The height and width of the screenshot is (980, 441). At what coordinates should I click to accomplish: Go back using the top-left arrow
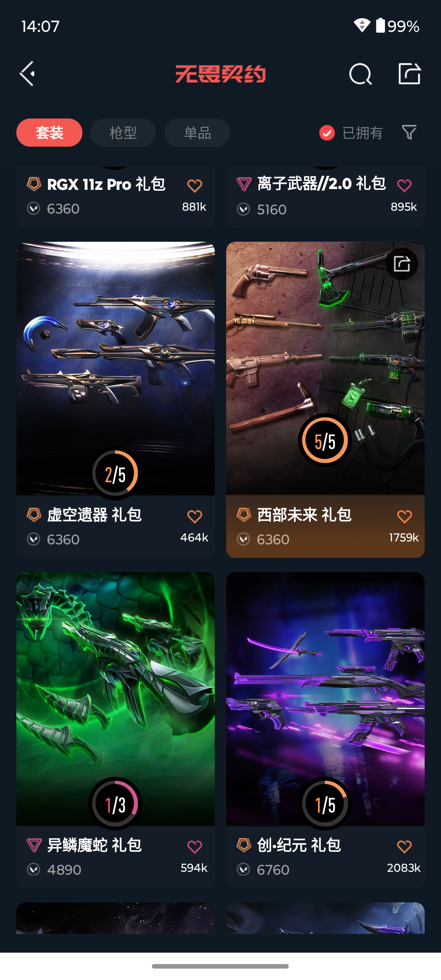28,74
